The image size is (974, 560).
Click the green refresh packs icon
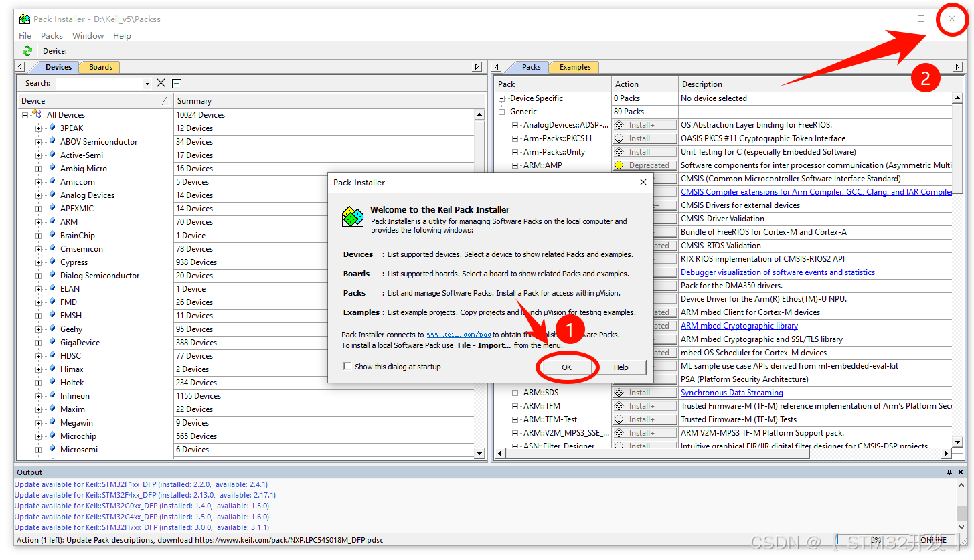[27, 51]
